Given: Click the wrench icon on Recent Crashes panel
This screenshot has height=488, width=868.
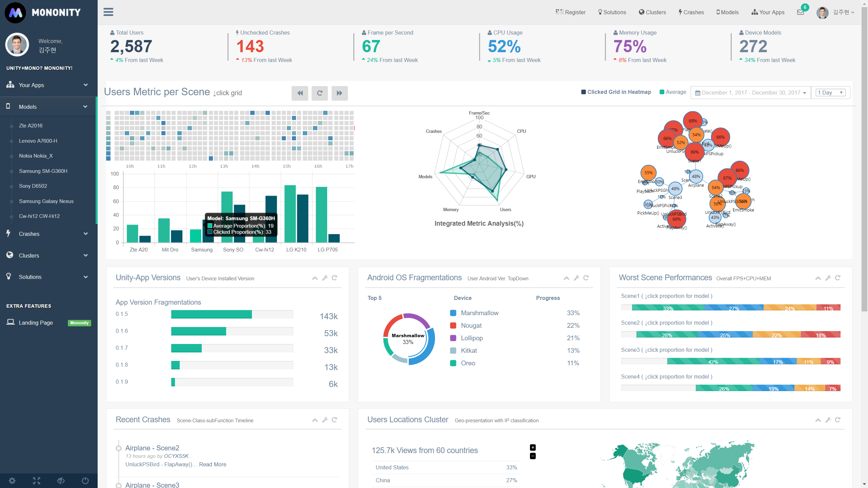Looking at the screenshot, I should pyautogui.click(x=325, y=420).
